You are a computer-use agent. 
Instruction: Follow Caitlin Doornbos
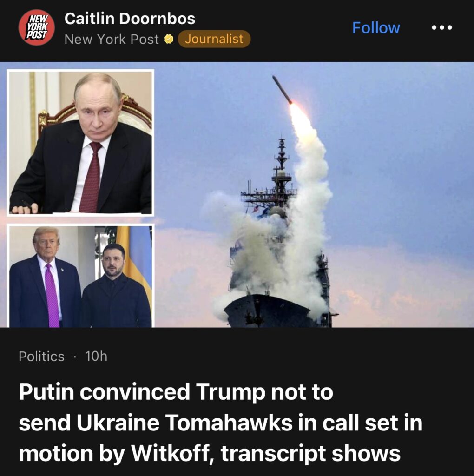click(x=376, y=28)
